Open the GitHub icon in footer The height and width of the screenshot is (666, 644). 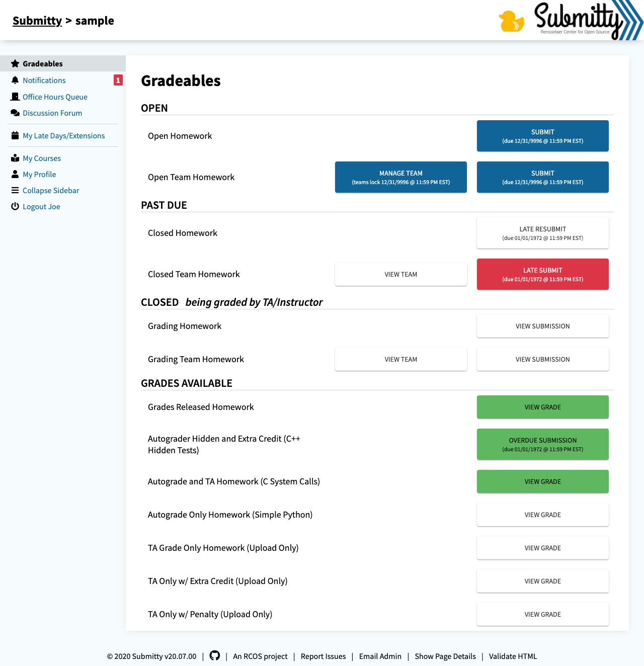click(x=215, y=656)
